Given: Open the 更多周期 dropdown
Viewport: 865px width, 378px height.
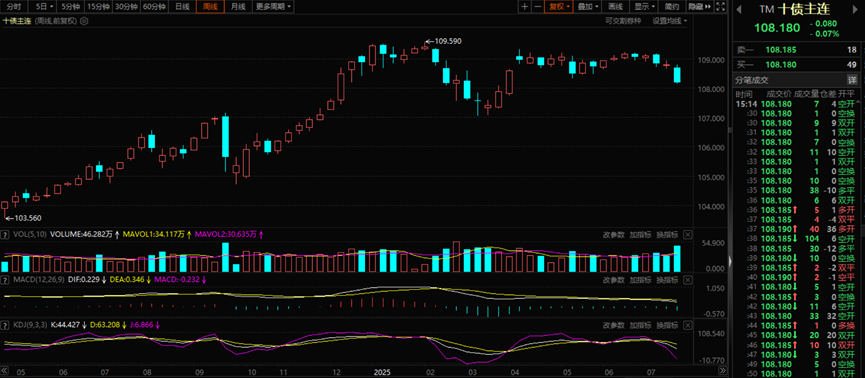Looking at the screenshot, I should 273,7.
